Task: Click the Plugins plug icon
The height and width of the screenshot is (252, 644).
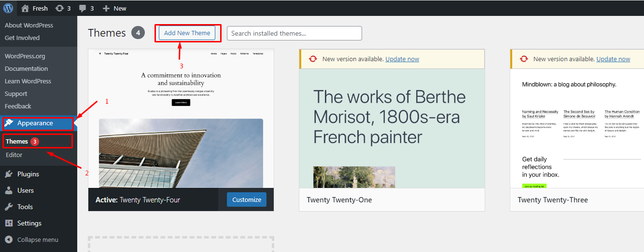Action: (x=9, y=174)
